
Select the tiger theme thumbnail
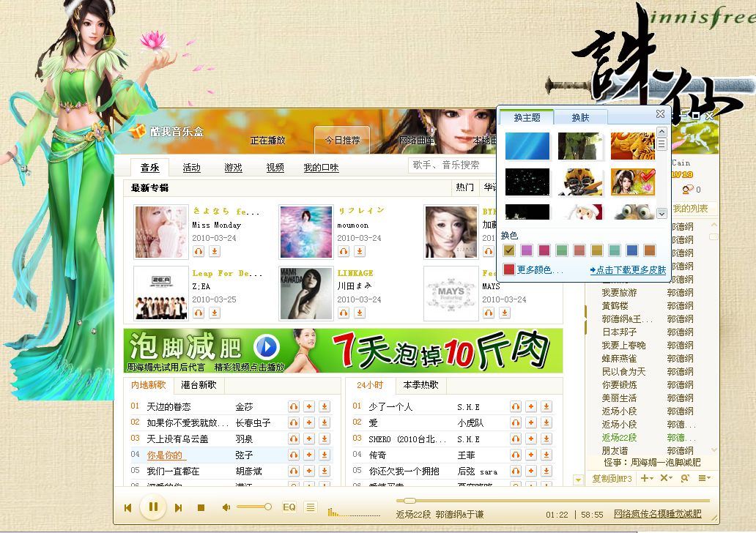point(633,146)
